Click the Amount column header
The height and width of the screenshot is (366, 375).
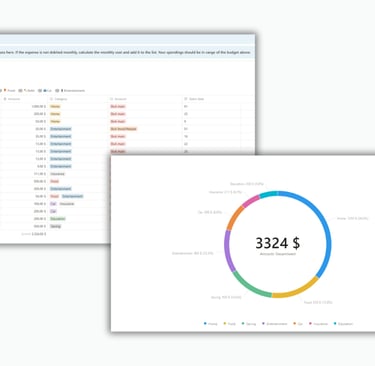click(12, 99)
